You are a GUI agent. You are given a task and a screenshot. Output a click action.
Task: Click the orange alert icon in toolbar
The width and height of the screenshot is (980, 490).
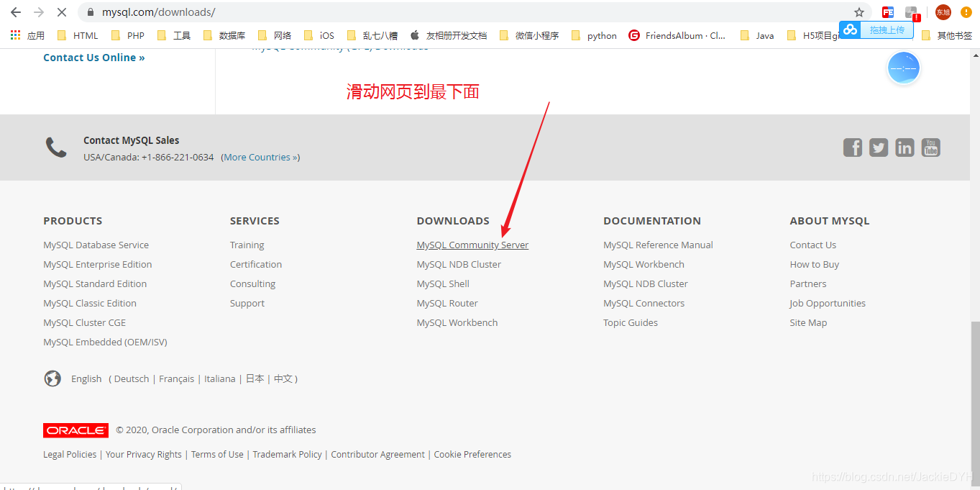pos(966,12)
